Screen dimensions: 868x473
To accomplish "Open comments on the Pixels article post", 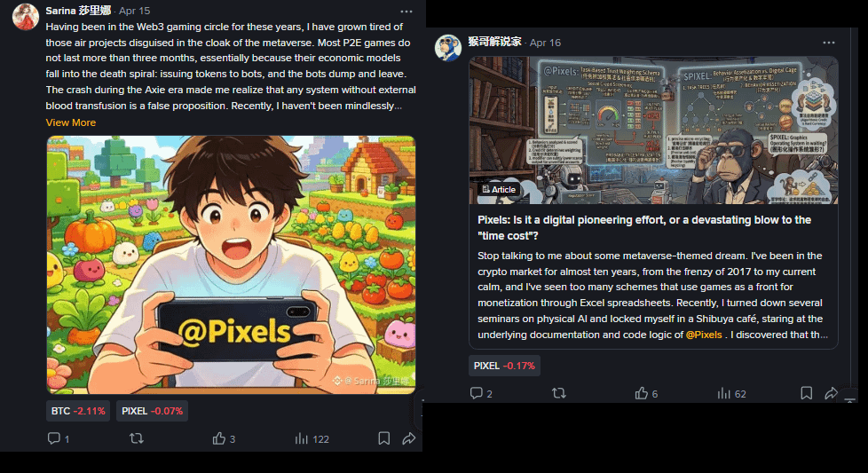I will pos(480,393).
